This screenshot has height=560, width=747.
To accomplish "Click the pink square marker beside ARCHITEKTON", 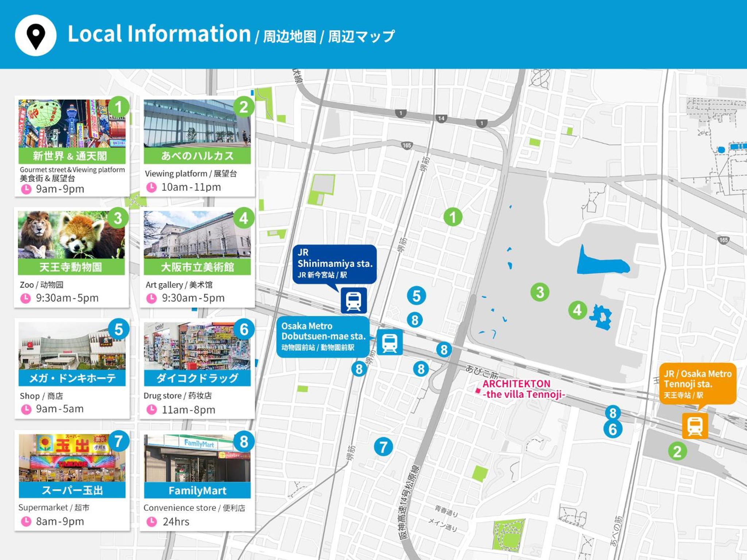I will click(478, 391).
